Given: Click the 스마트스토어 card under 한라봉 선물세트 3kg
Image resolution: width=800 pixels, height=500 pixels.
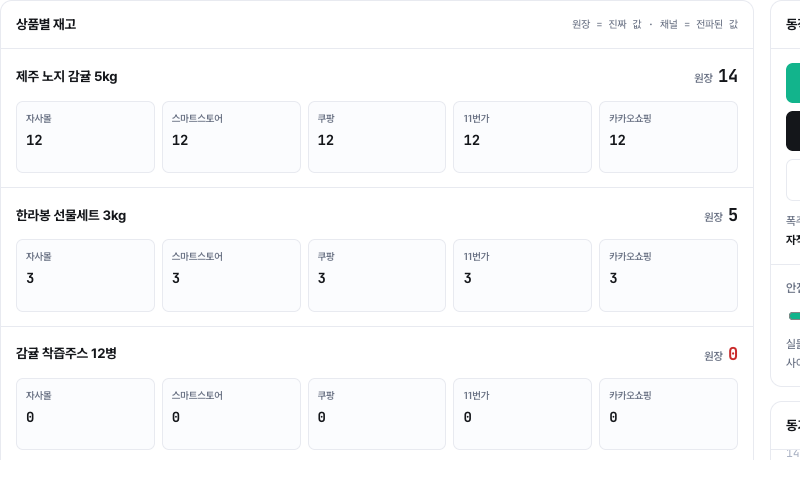Looking at the screenshot, I should 231,276.
